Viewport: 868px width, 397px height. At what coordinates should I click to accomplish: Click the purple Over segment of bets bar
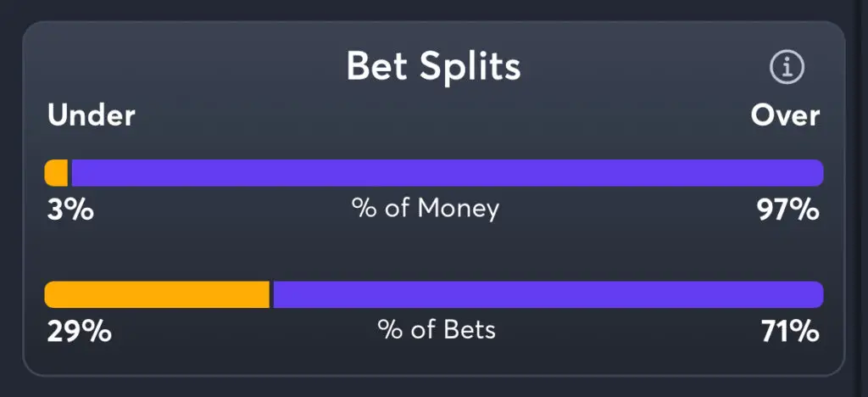pos(547,294)
